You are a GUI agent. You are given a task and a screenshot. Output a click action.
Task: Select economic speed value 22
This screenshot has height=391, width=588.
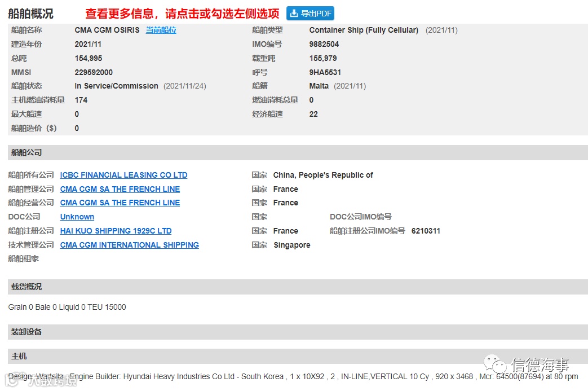313,114
